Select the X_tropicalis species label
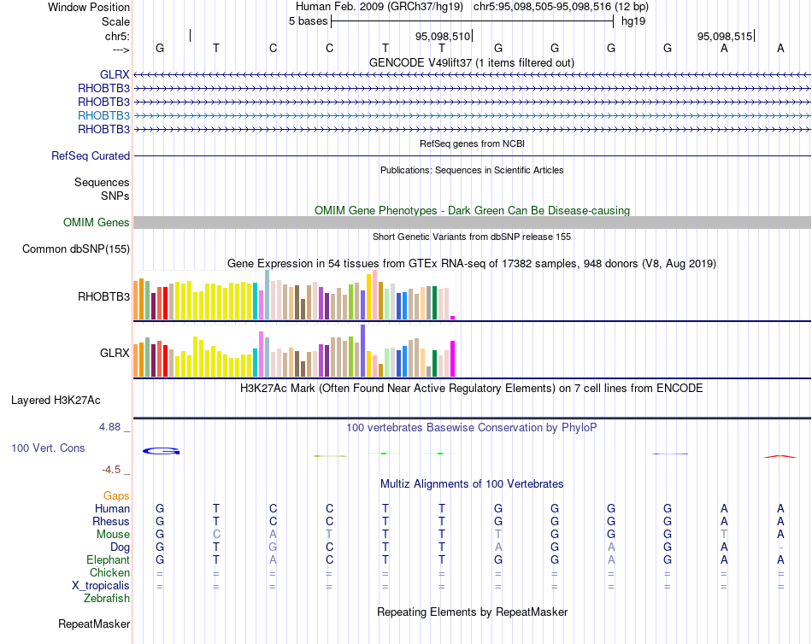Screen dimensions: 812x644 101,586
